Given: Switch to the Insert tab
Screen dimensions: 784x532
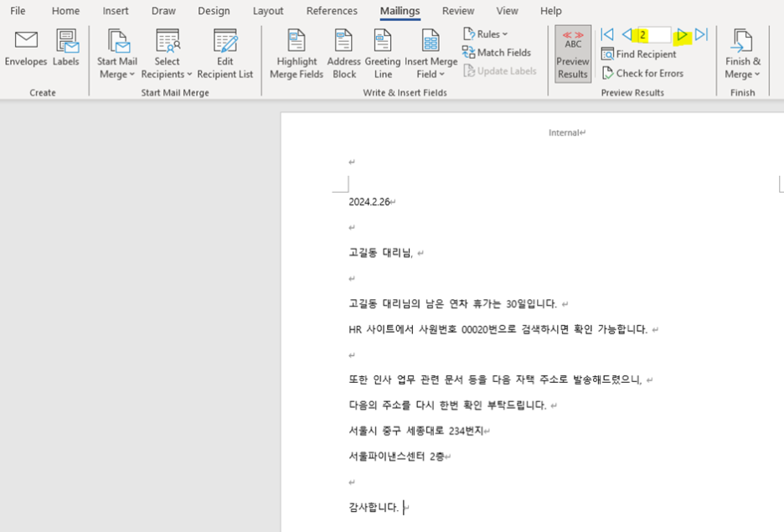Looking at the screenshot, I should pyautogui.click(x=116, y=11).
